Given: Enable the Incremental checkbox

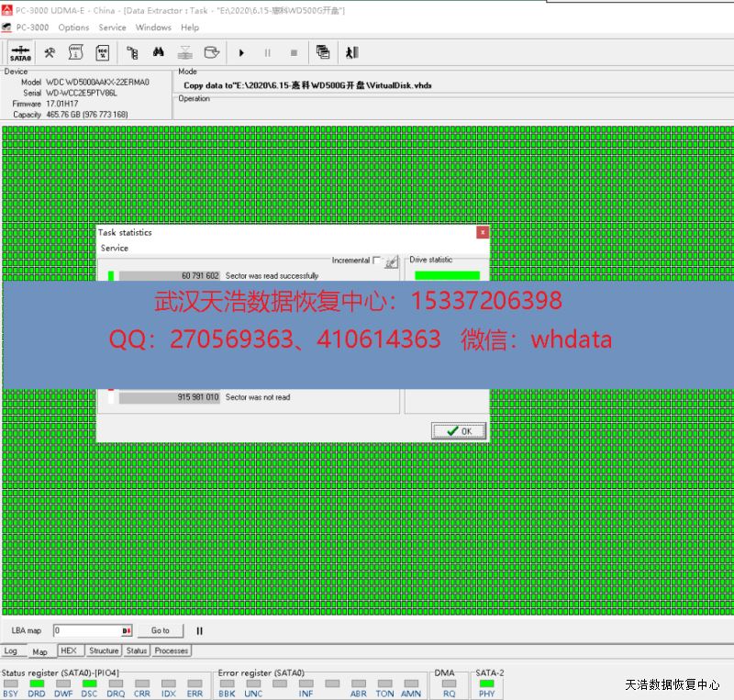Looking at the screenshot, I should click(376, 261).
